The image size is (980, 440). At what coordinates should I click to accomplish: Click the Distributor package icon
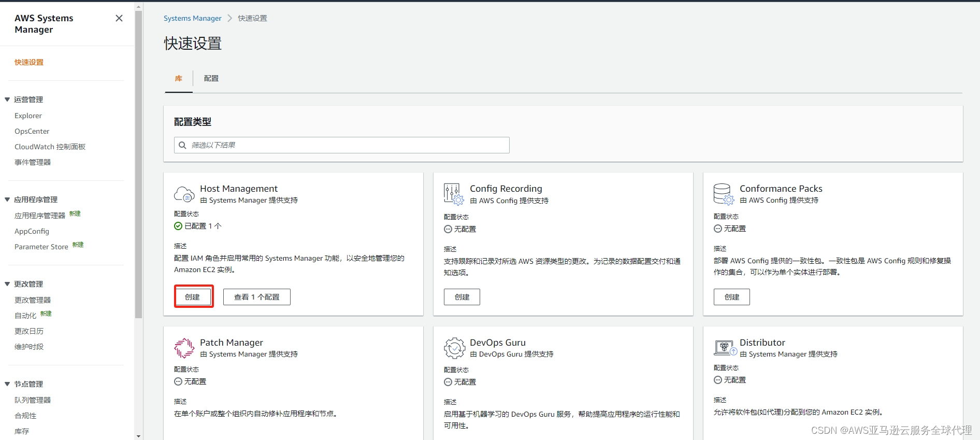point(725,348)
